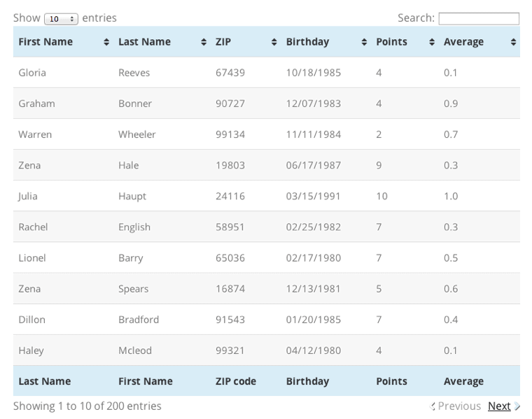Open the Show entries count dropdown

pos(61,19)
